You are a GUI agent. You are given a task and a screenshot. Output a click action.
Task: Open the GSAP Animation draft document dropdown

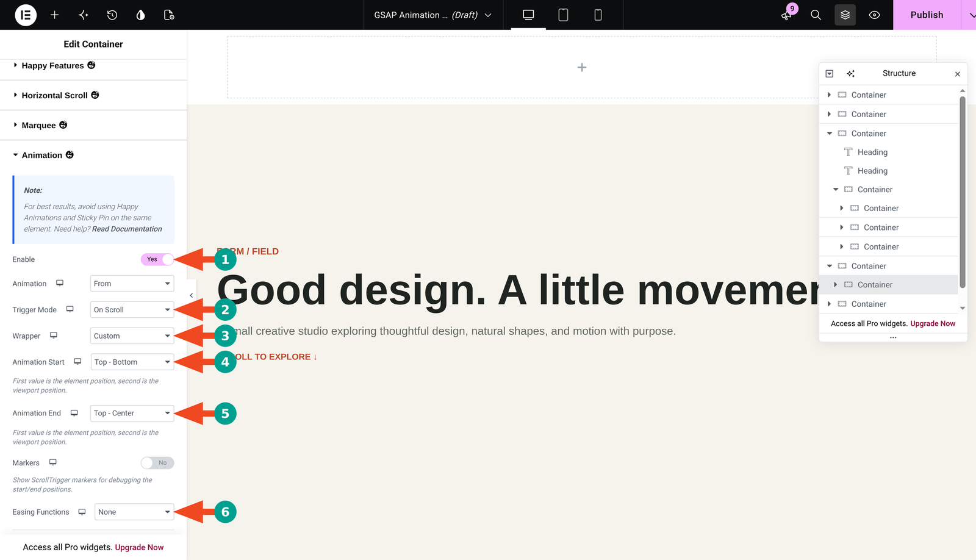coord(432,15)
